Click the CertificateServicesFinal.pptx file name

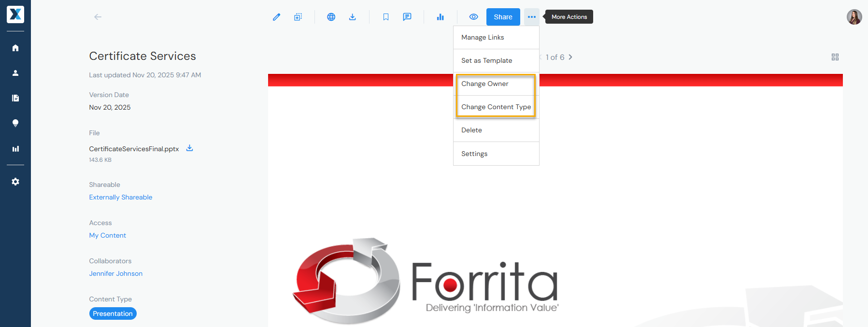[134, 149]
